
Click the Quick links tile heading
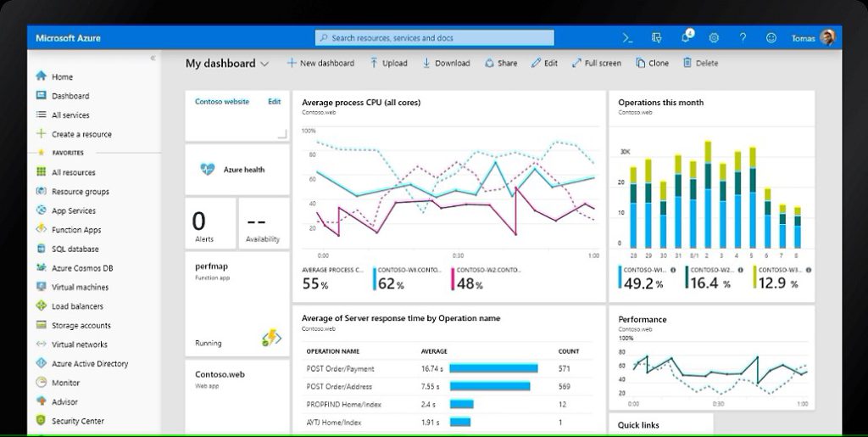tap(638, 425)
